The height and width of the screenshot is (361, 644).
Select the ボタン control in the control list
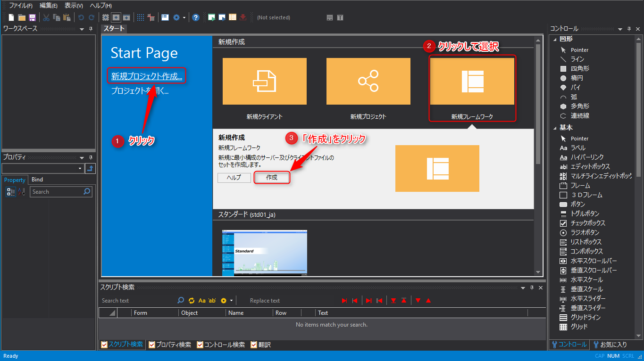coord(577,205)
